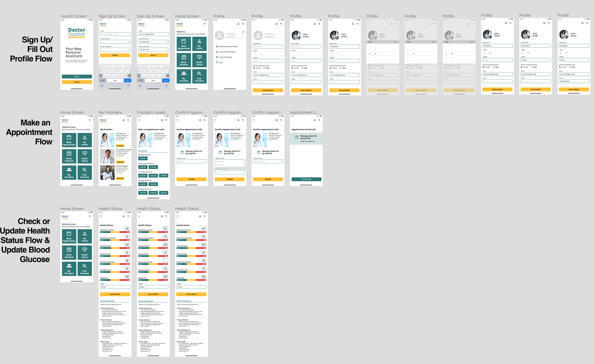The image size is (594, 364).
Task: Click Blood Glucose gauge bar under reading 98
Action: coord(115,264)
